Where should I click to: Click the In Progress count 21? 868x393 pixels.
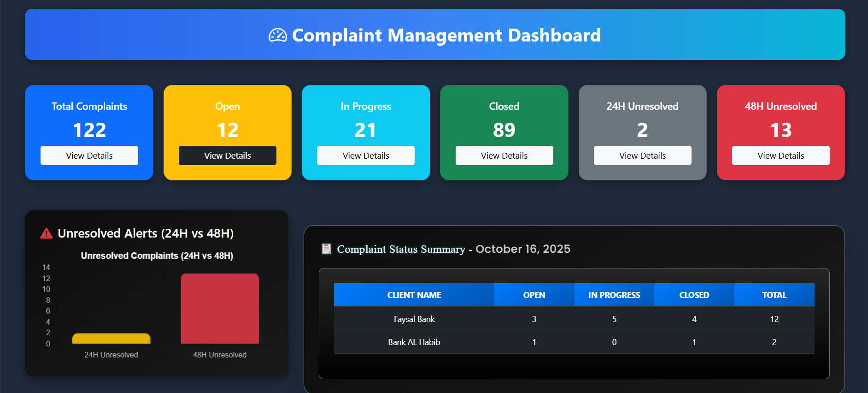pyautogui.click(x=366, y=130)
